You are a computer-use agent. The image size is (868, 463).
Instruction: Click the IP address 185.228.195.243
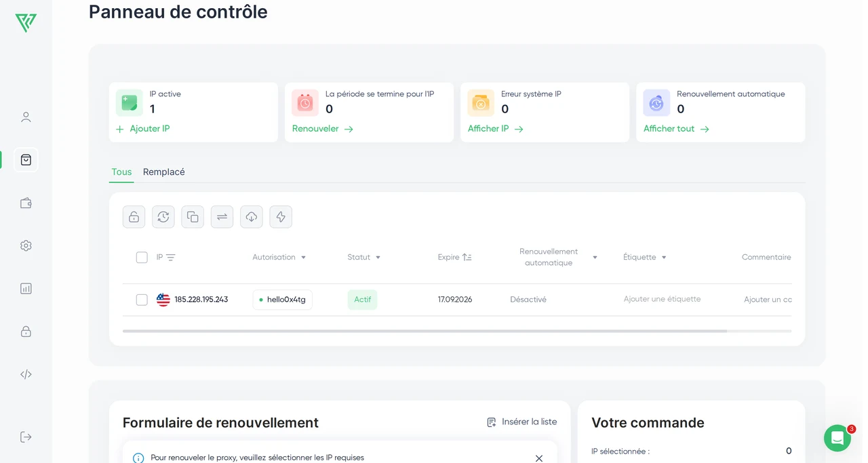(201, 300)
